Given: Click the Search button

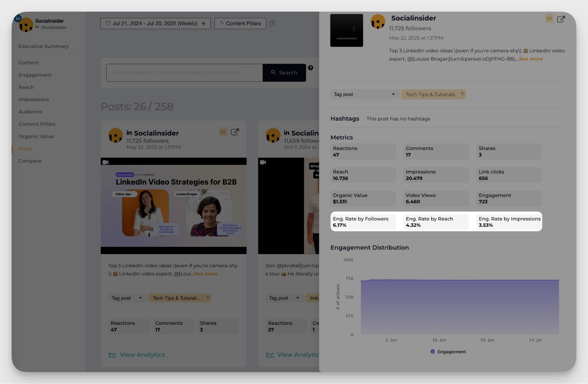Looking at the screenshot, I should 284,72.
